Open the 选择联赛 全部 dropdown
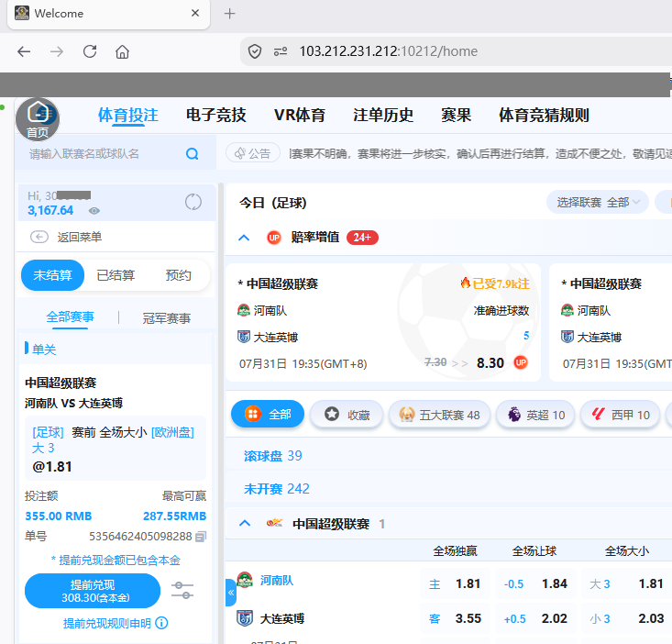 (598, 202)
